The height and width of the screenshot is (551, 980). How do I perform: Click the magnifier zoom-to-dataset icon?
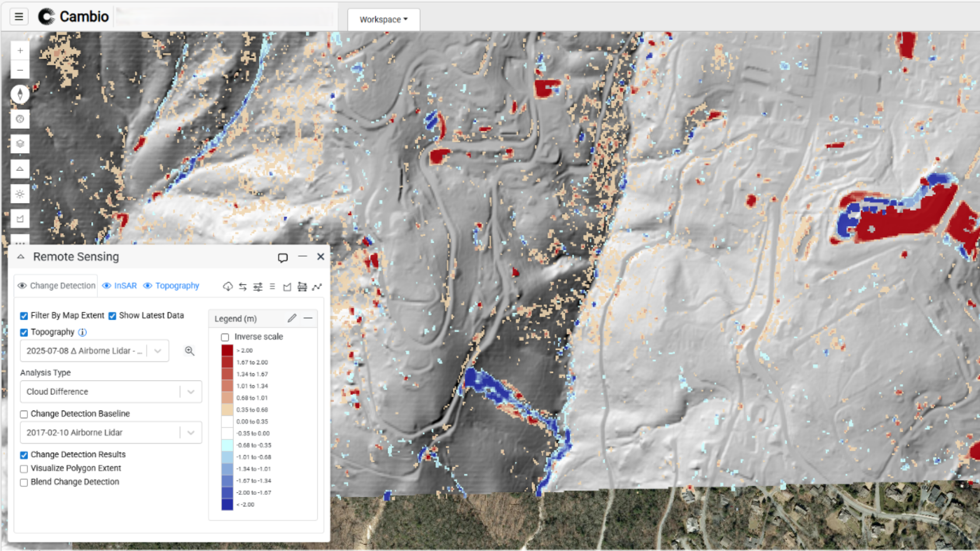coord(189,351)
